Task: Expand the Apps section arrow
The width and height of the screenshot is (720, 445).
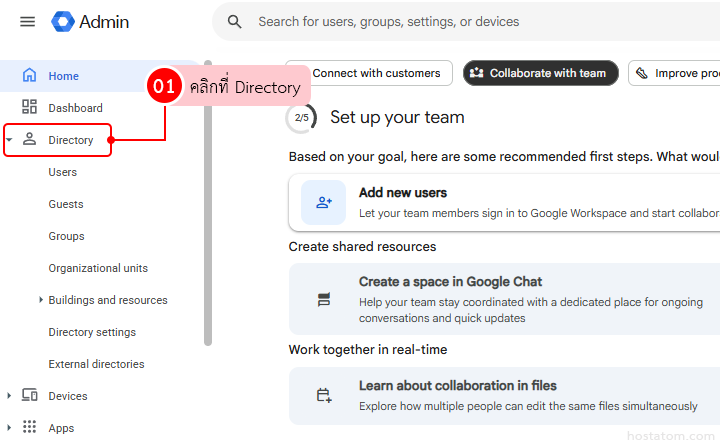Action: tap(9, 428)
